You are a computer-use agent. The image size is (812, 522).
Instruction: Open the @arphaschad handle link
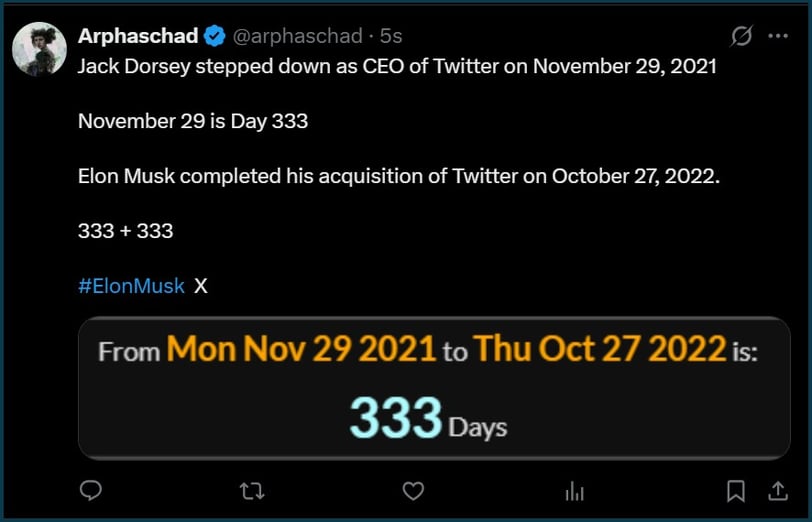coord(297,36)
